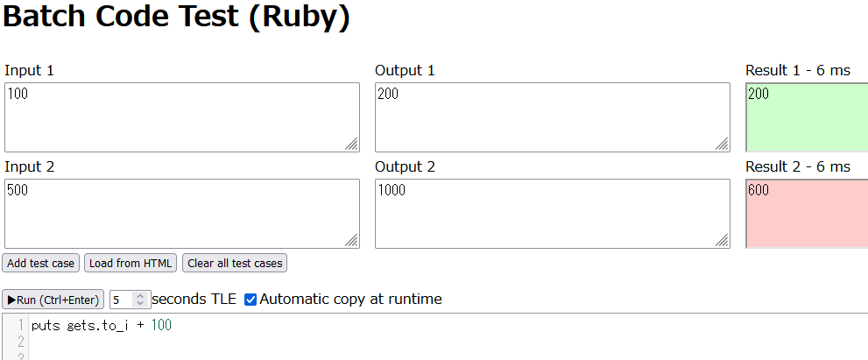Click the TLE seconds number field
This screenshot has width=868, height=360.
click(123, 300)
